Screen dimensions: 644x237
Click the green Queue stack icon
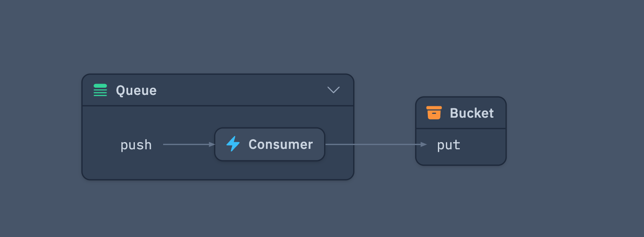(100, 90)
